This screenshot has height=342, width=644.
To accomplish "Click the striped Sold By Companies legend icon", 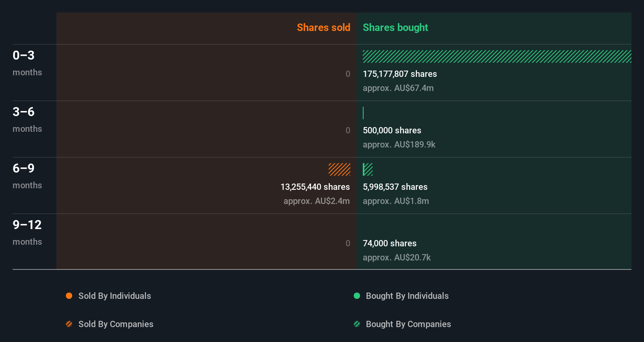I will pyautogui.click(x=69, y=324).
